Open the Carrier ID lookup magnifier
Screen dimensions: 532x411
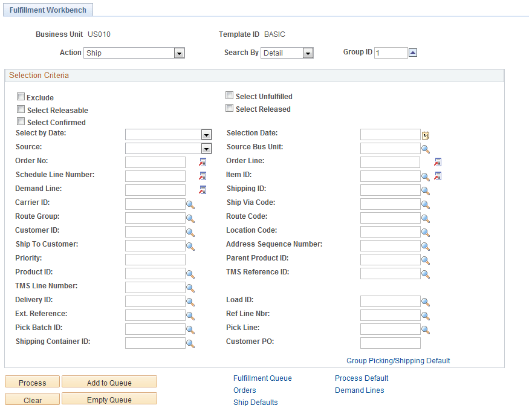point(190,204)
